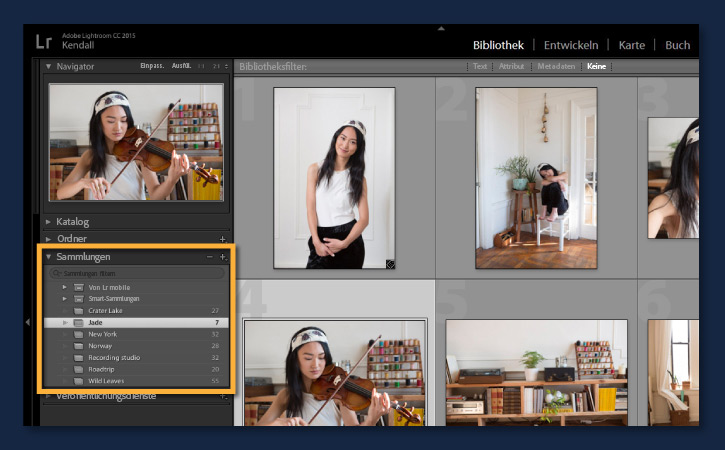Select grid photo 6, window scene

pos(673,373)
